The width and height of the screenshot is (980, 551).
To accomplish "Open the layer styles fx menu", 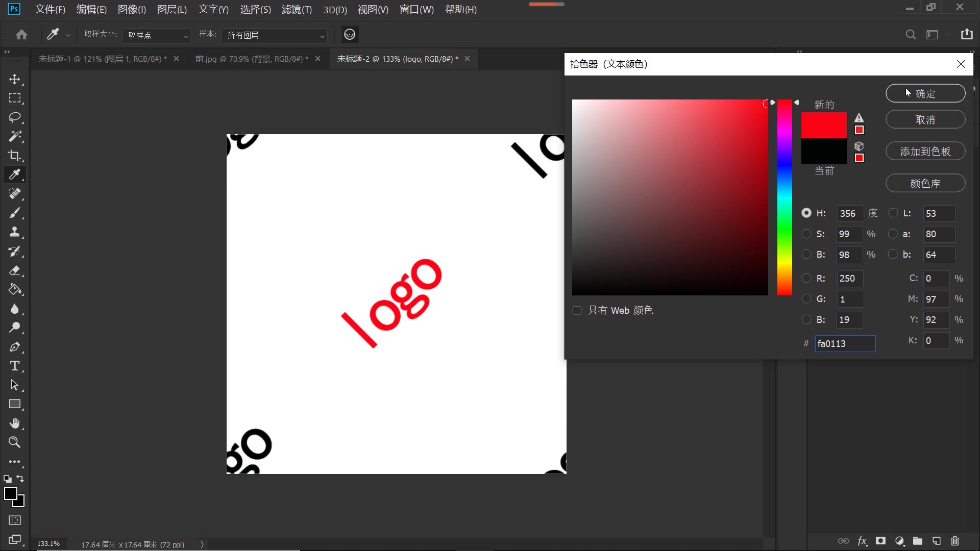I will coord(862,541).
